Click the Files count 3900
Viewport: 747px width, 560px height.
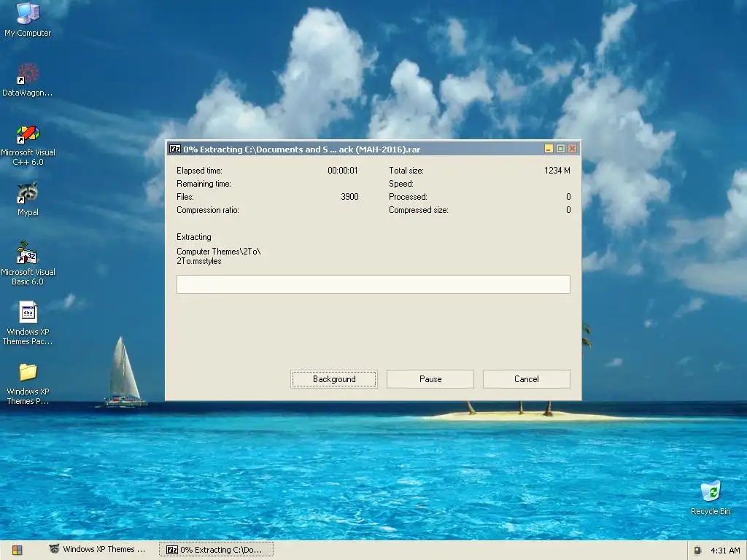coord(349,197)
